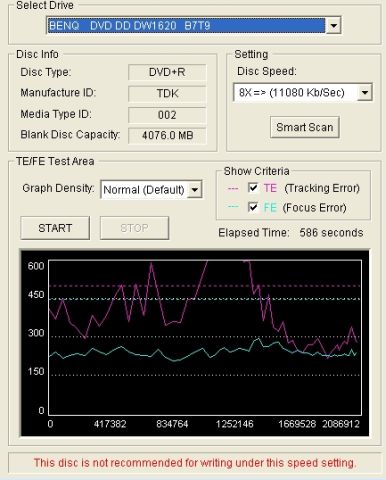This screenshot has width=386, height=480.
Task: Click the TDK manufacture ID field
Action: pos(167,94)
